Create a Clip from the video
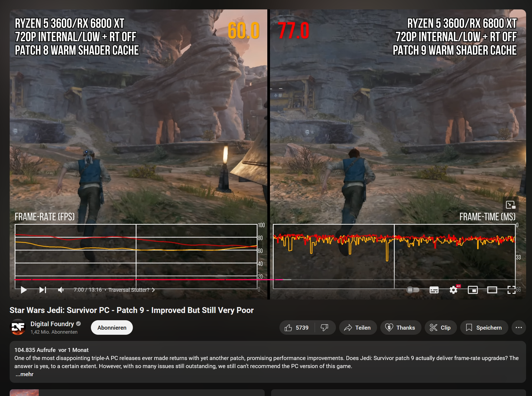Screen dimensions: 532x396 pos(440,328)
